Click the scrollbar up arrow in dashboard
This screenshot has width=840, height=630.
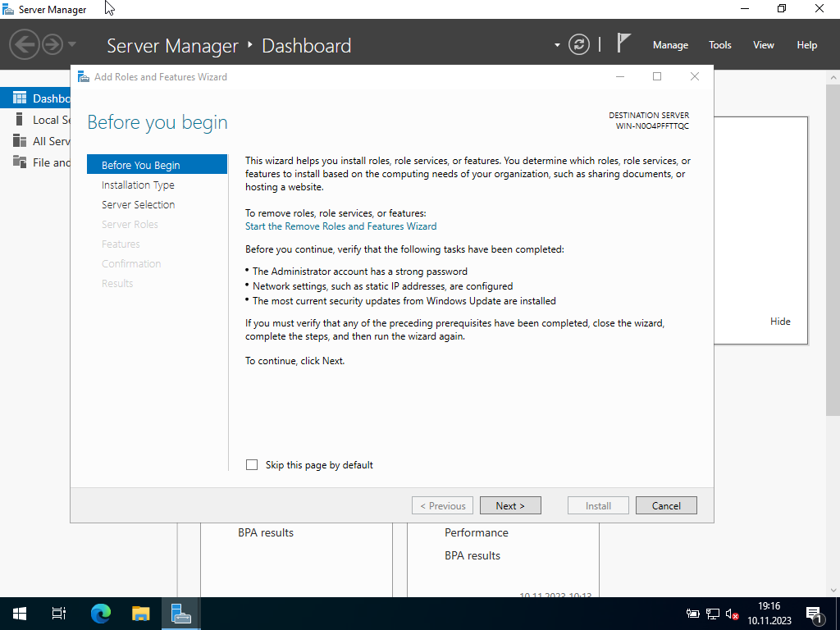click(x=833, y=77)
